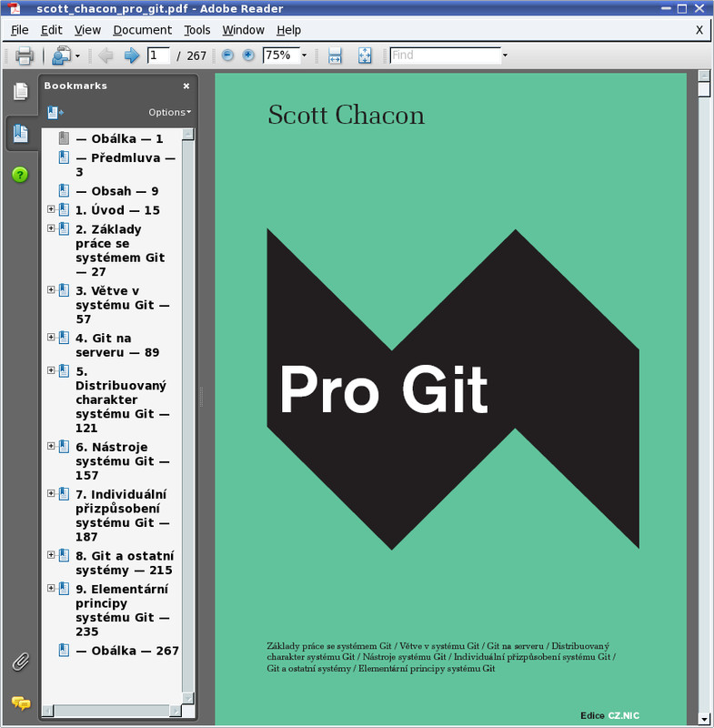The width and height of the screenshot is (714, 728).
Task: Select the Obsah — 9 bookmark
Action: pos(117,191)
